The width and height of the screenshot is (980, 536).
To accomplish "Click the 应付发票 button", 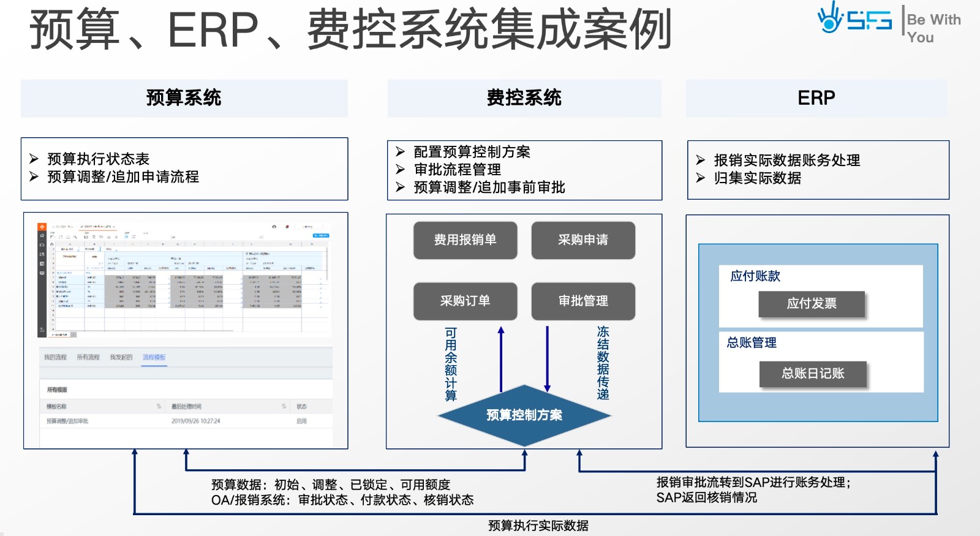I will coord(812,304).
